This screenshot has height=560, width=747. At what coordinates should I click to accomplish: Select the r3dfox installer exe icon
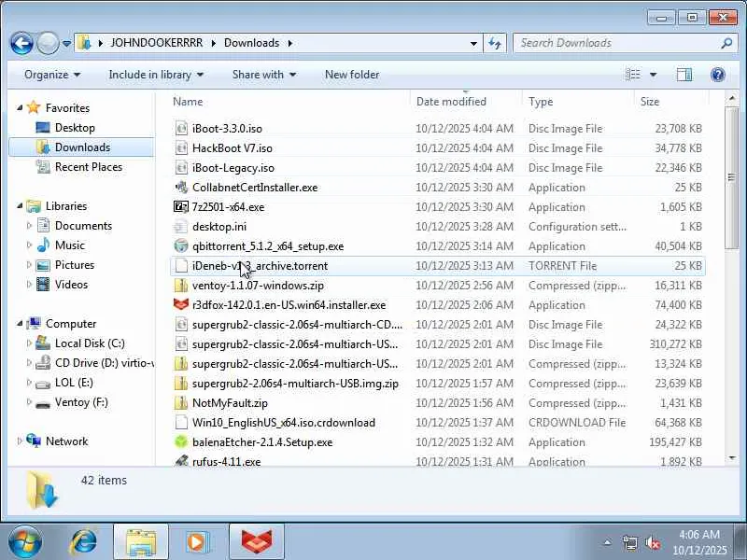(181, 305)
